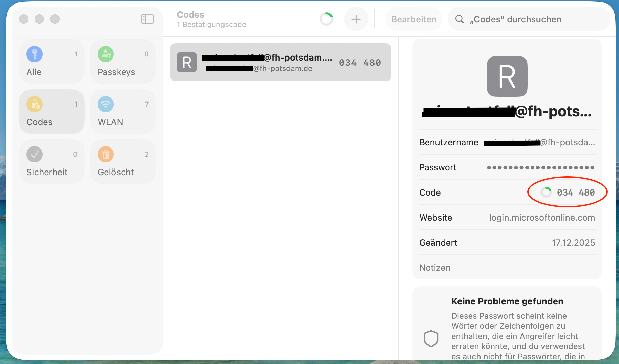
Task: Open the Sicherheit checkmark category
Action: (51, 162)
